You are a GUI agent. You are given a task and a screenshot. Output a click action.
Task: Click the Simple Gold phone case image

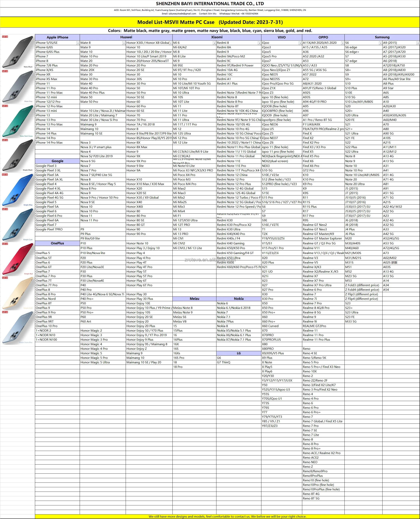tap(18, 294)
